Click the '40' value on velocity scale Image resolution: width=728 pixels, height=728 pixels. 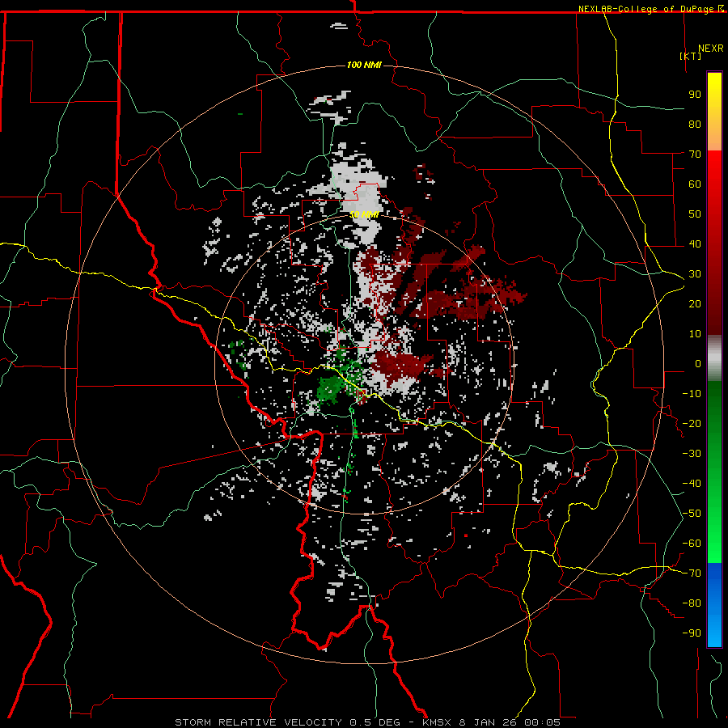point(695,243)
